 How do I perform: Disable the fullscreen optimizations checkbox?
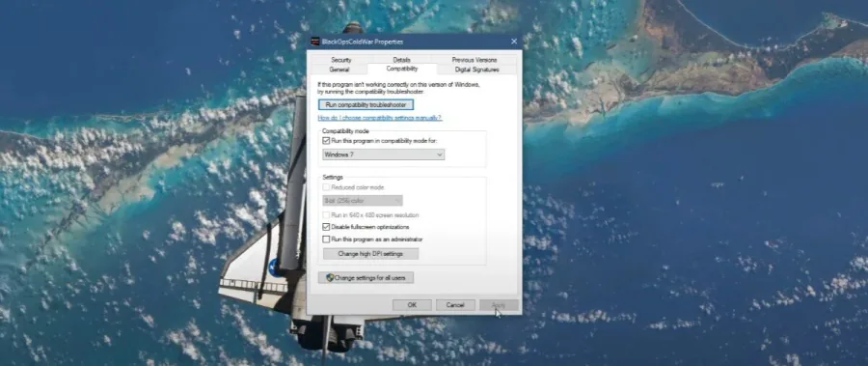(326, 227)
